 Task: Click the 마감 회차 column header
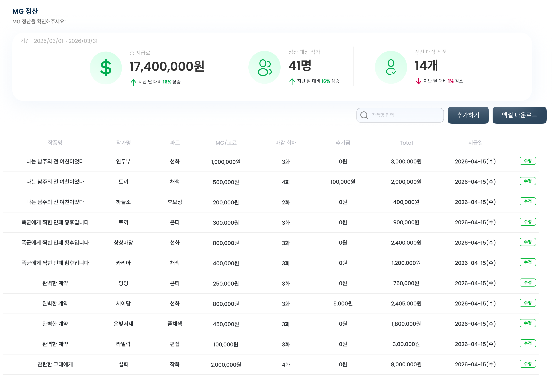(x=285, y=143)
